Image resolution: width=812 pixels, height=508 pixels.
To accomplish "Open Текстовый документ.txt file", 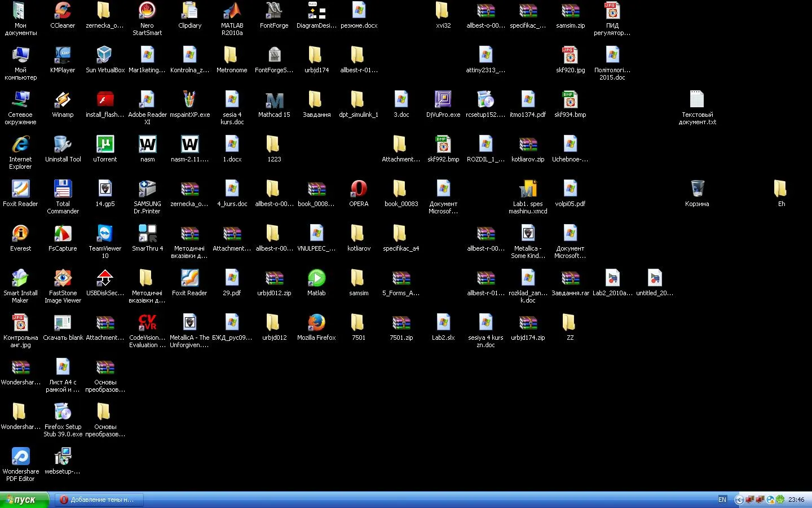I will (x=697, y=108).
